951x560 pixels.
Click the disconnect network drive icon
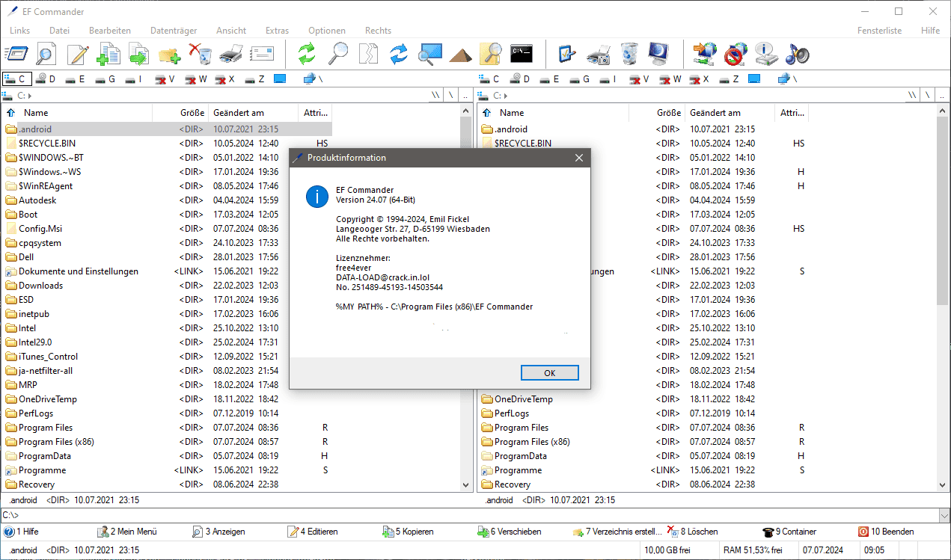point(736,54)
